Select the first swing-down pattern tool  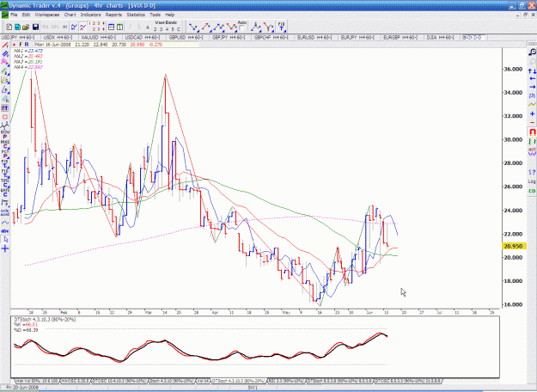(x=193, y=27)
